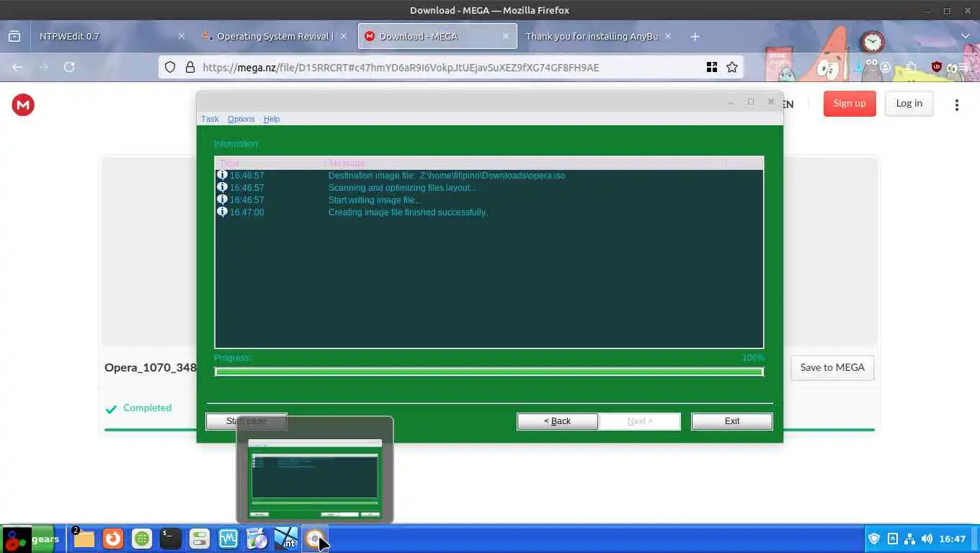This screenshot has width=980, height=553.
Task: Click the removable media eject tray icon
Action: [892, 539]
